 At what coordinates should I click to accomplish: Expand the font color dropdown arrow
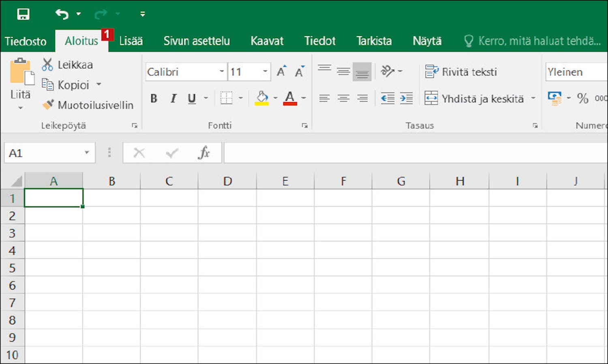[304, 98]
